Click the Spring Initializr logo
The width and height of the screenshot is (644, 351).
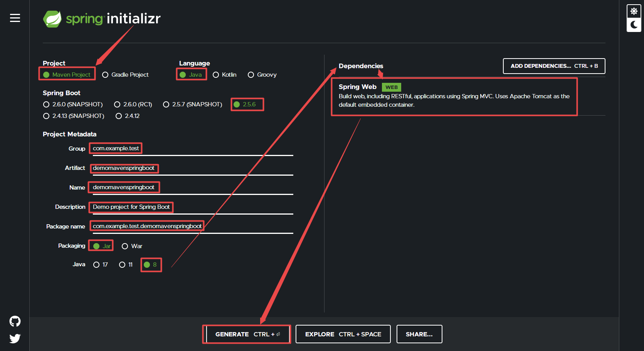point(102,19)
